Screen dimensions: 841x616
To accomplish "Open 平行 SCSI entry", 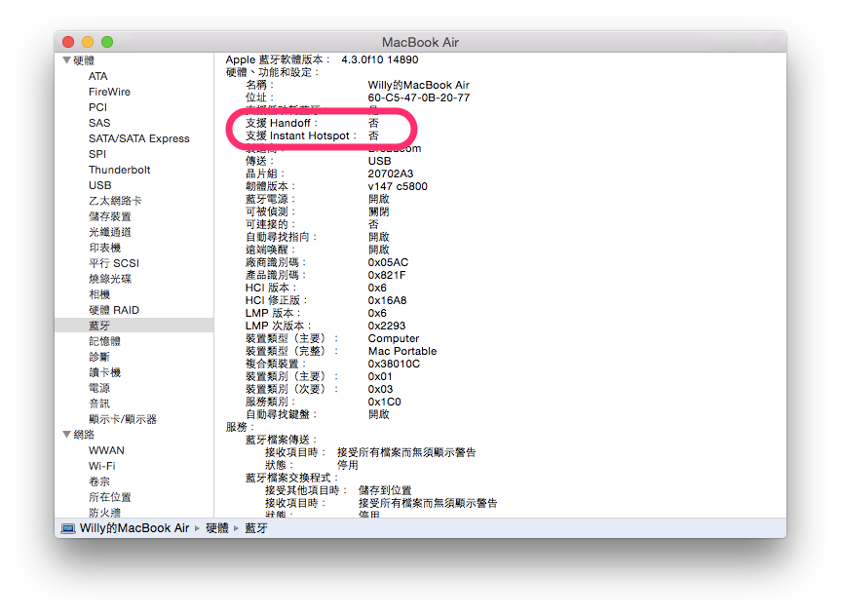I will coord(114,263).
